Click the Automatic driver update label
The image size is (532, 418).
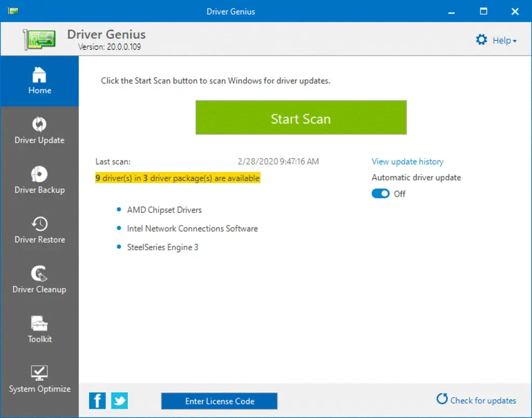pos(416,177)
